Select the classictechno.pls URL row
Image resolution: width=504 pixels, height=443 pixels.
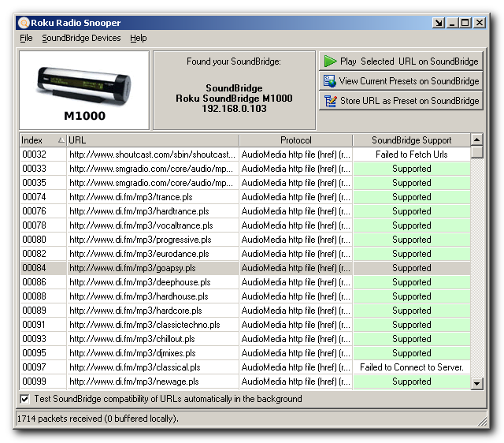245,325
